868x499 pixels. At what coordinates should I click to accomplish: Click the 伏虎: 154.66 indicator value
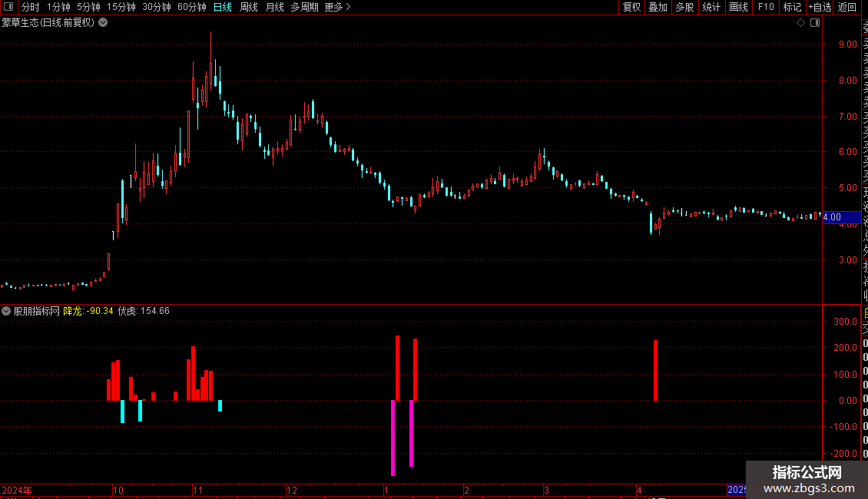click(x=144, y=311)
